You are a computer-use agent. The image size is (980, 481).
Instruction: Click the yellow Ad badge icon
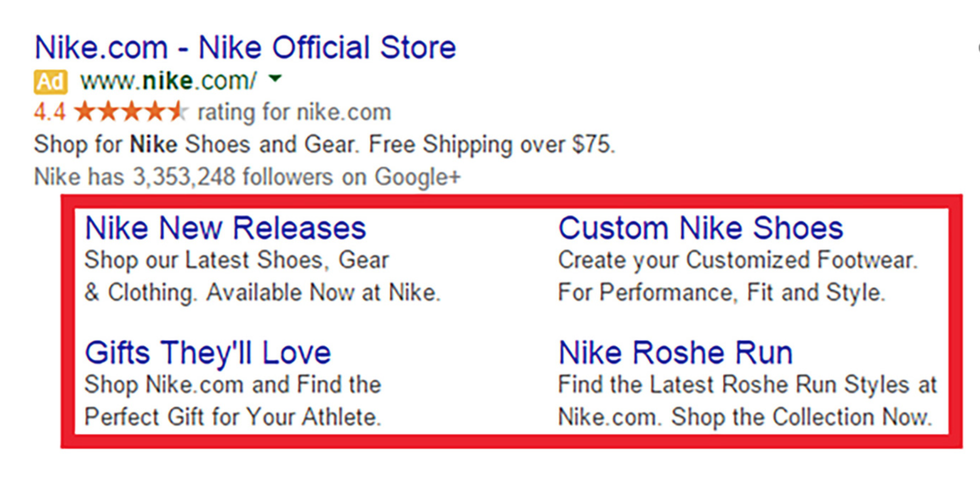50,81
